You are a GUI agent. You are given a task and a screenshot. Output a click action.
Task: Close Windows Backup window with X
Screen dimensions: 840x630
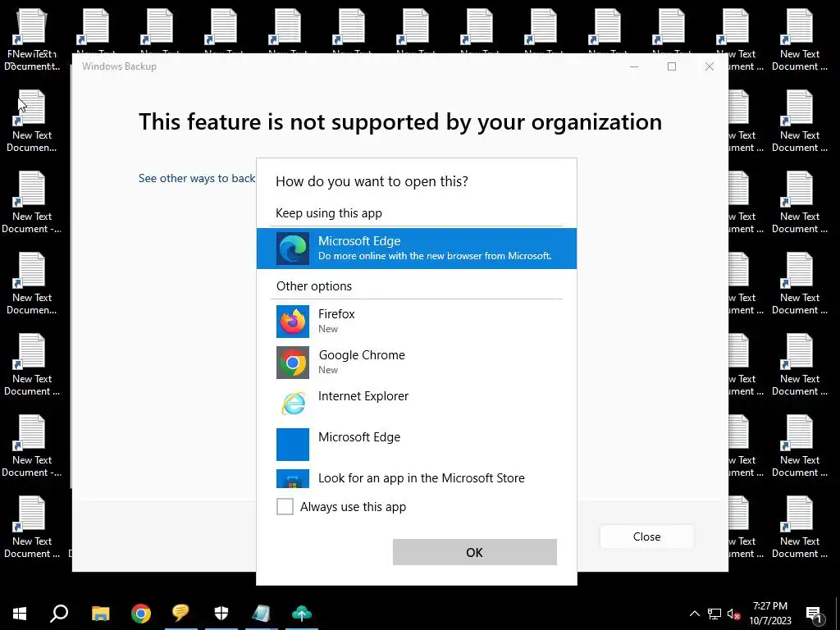tap(710, 66)
